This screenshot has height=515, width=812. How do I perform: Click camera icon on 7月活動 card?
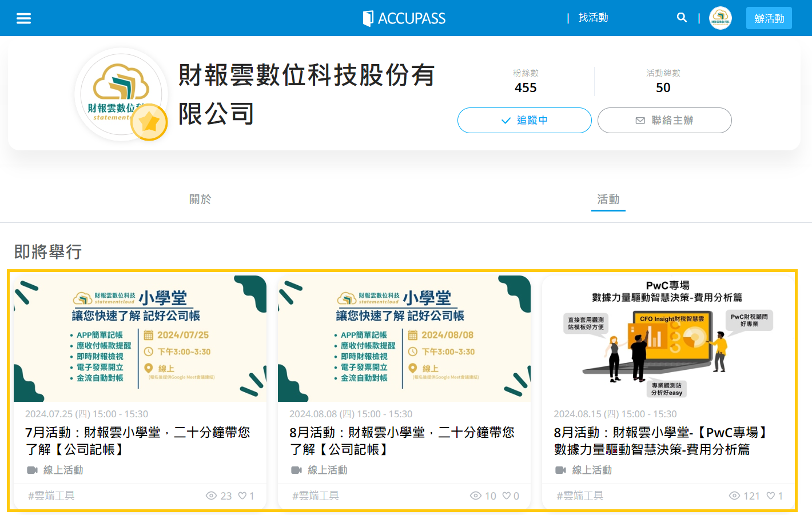point(32,470)
